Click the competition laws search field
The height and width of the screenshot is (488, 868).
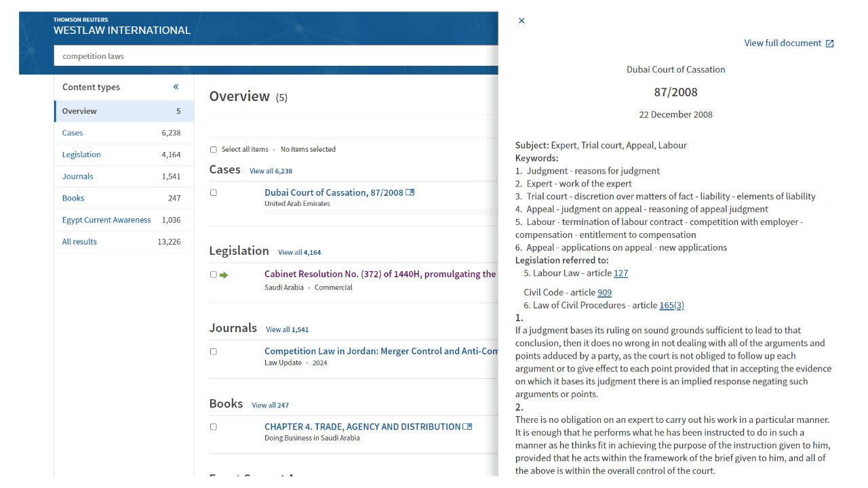point(271,56)
